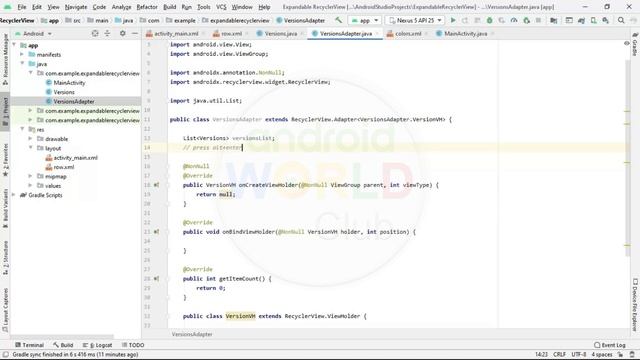This screenshot has height=360, width=640.
Task: Collapse the res folder
Action: (22, 129)
